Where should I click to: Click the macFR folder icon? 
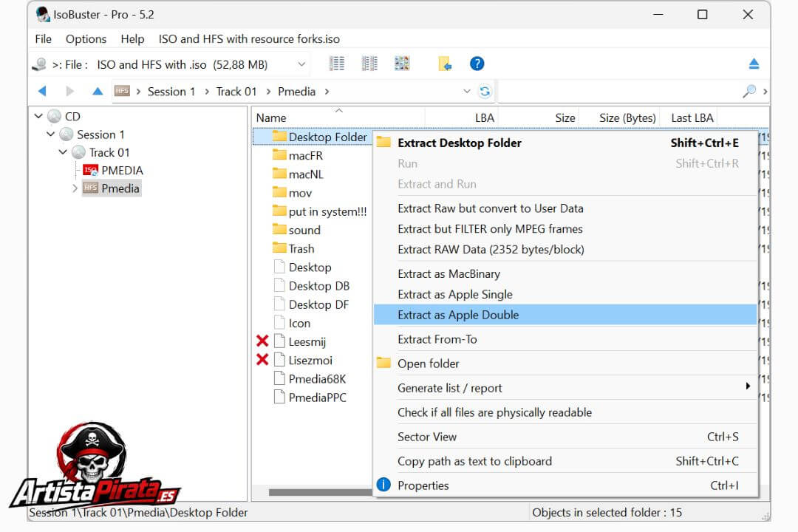[x=279, y=154]
